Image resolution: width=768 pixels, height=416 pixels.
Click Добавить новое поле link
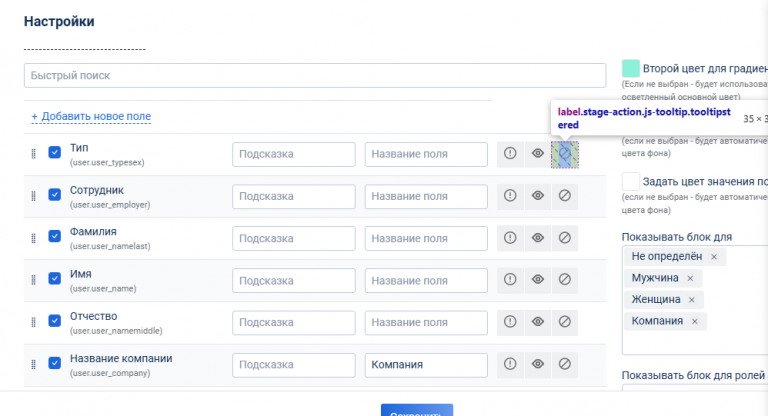(x=91, y=116)
